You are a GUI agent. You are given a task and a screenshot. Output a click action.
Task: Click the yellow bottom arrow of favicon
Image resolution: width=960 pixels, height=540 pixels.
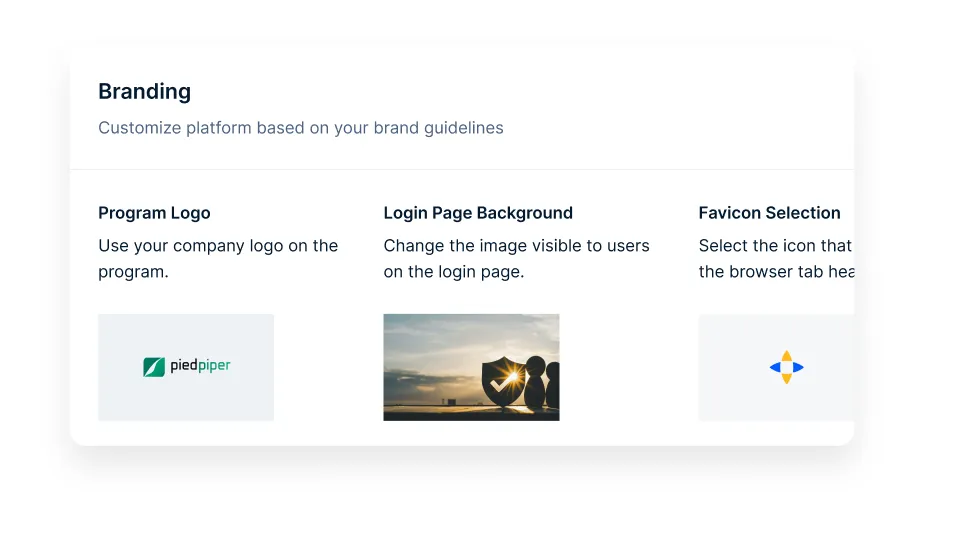[787, 378]
